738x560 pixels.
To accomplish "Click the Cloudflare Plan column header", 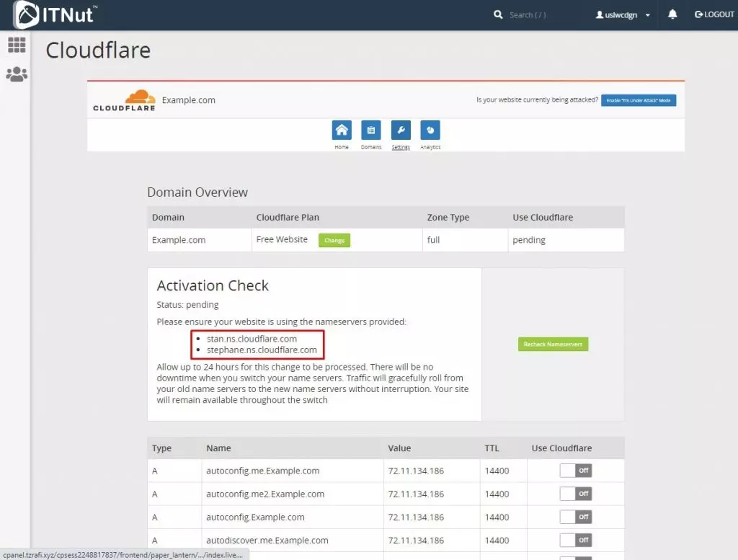I will pos(288,218).
